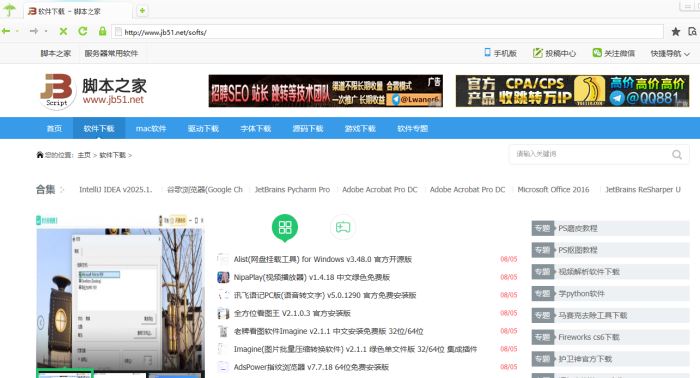Viewport: 700px width, 378px height.
Task: Open the JetBrains ReSharper U collection link
Action: click(643, 190)
